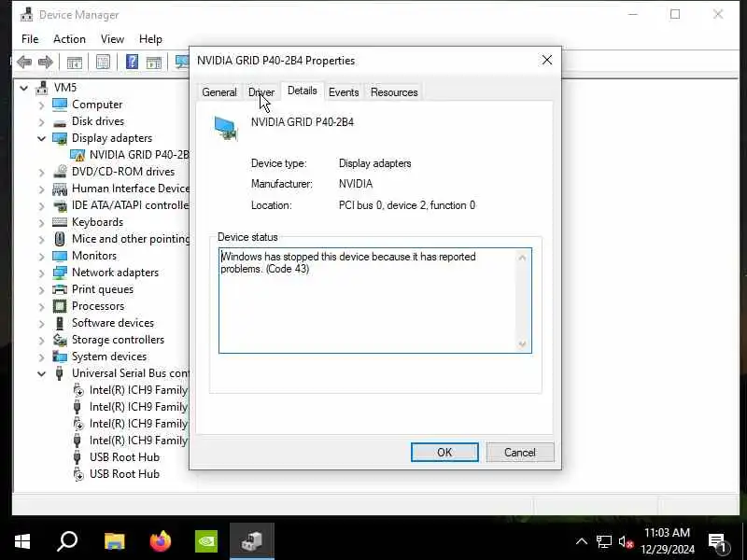747x560 pixels.
Task: Open the View menu
Action: tap(112, 39)
